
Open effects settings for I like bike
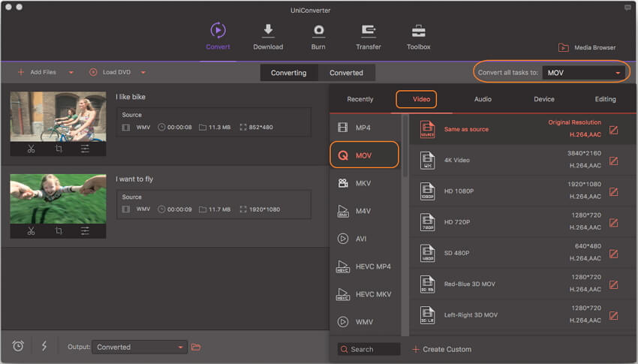coord(85,149)
